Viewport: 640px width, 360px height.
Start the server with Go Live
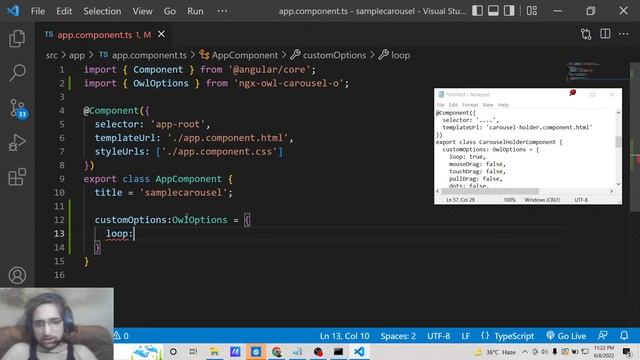[x=566, y=336]
